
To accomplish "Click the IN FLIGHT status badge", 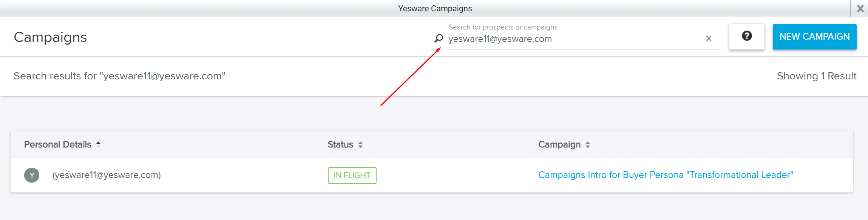I will coord(352,175).
